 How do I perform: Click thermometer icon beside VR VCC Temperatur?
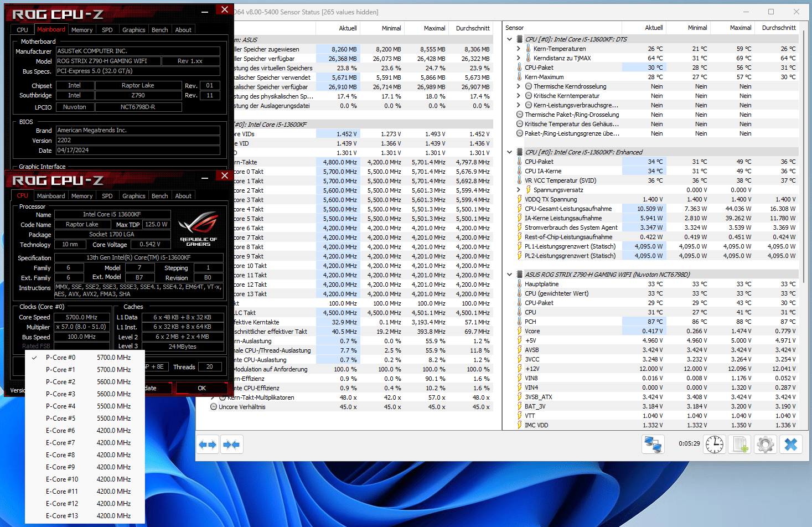(x=520, y=180)
